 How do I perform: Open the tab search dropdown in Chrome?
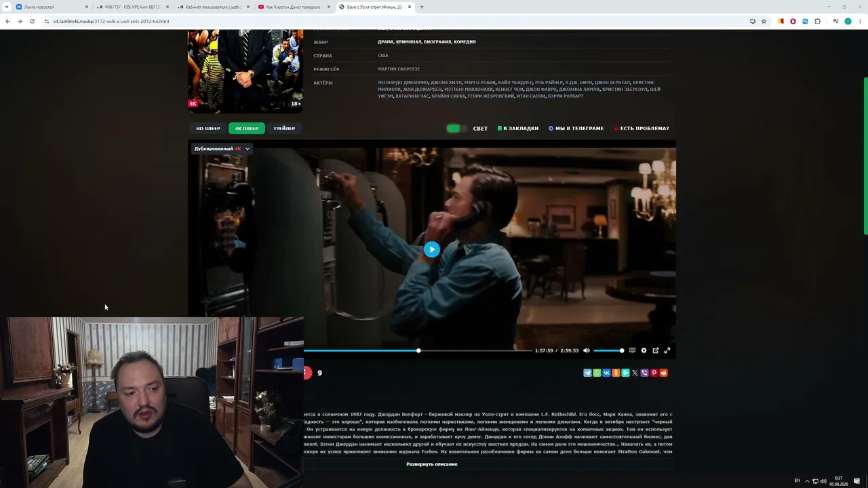coord(7,7)
